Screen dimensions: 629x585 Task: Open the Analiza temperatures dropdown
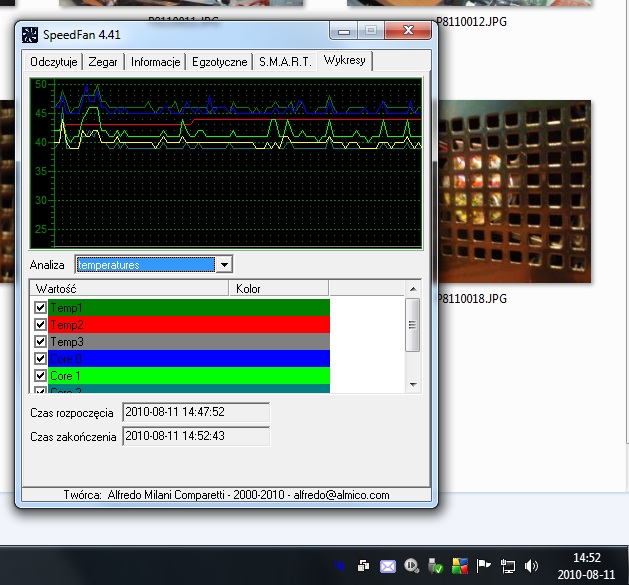coord(225,265)
